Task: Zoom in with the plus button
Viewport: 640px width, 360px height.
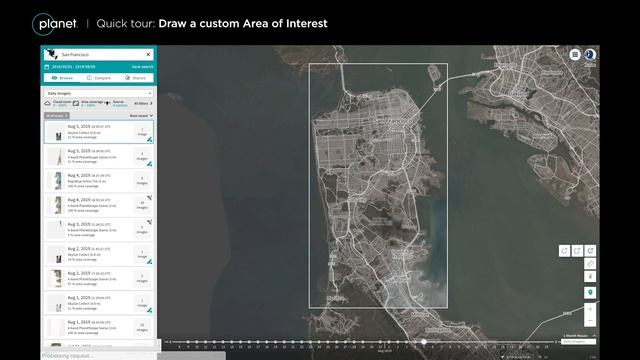Action: click(590, 309)
